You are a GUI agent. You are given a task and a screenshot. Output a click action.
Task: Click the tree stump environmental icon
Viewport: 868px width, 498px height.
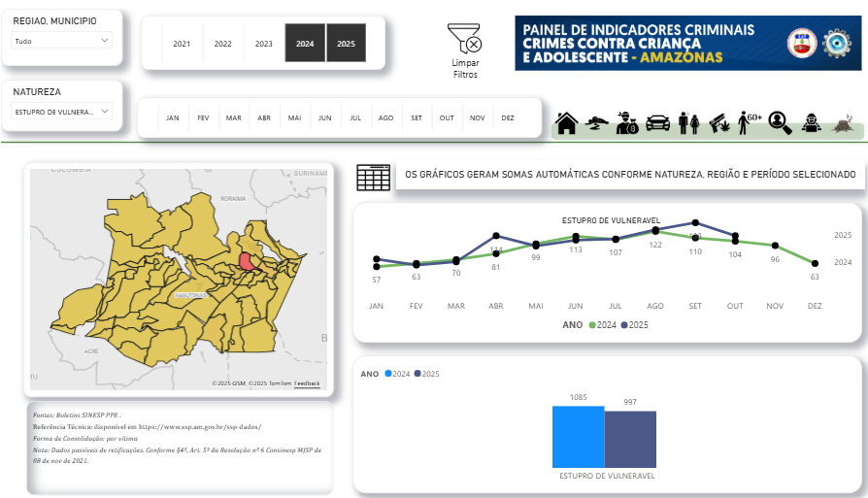tap(844, 123)
